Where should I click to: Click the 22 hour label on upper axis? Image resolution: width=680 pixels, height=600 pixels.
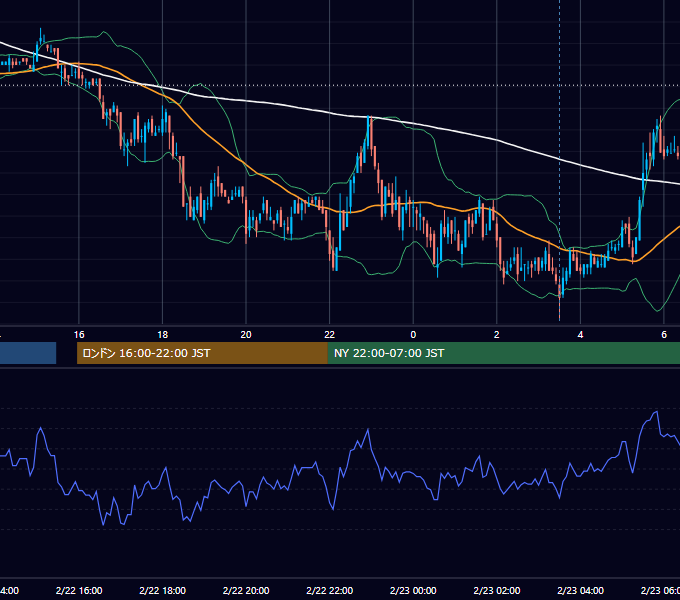pos(330,335)
